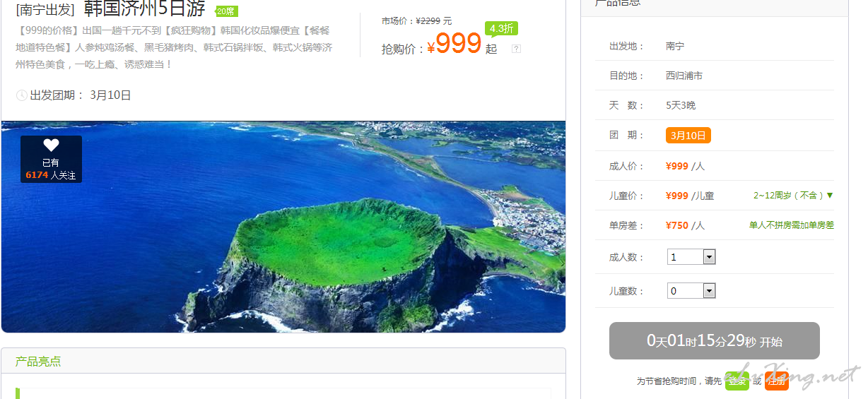Click the clock icon next to 出发团期
This screenshot has height=399, width=868.
point(21,95)
